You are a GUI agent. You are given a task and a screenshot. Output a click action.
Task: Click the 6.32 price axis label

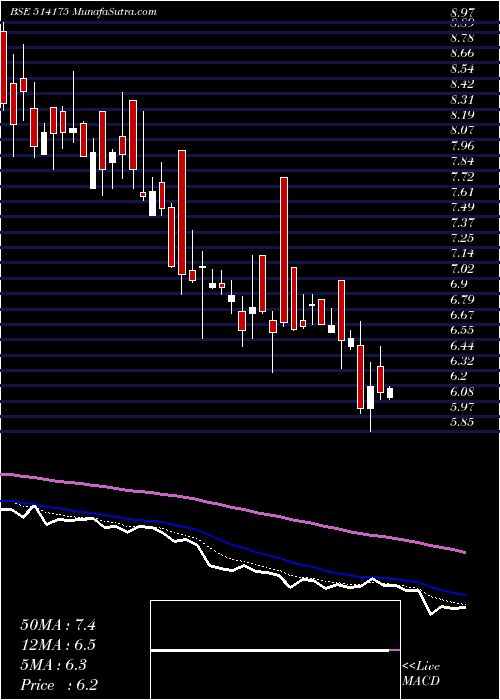coord(463,361)
